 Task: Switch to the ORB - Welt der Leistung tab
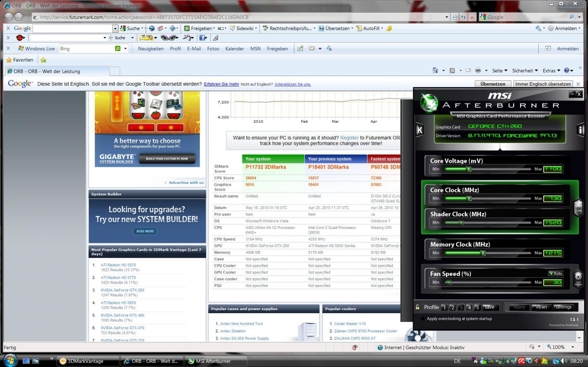(x=57, y=71)
